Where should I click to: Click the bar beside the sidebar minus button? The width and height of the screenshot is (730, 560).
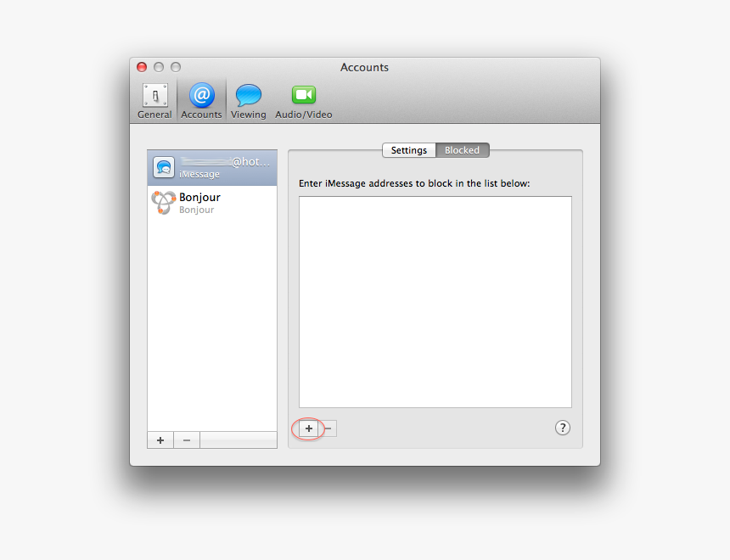pos(238,440)
